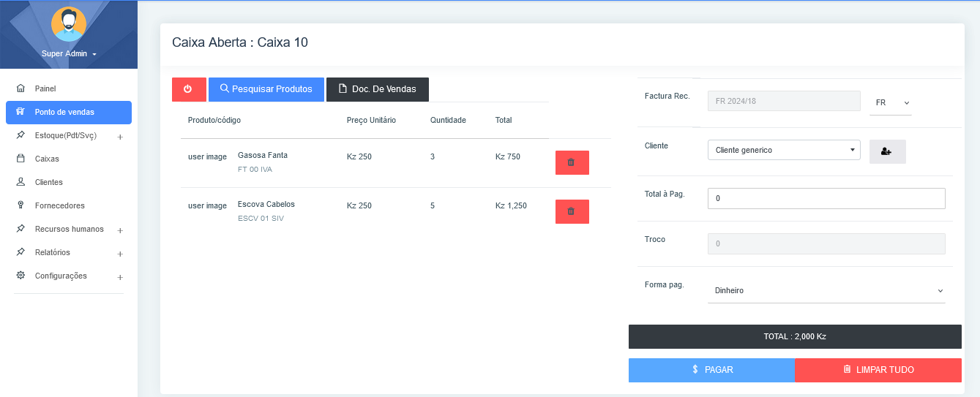Click the LIMPAR TUDO button
The height and width of the screenshot is (397, 980).
[878, 370]
